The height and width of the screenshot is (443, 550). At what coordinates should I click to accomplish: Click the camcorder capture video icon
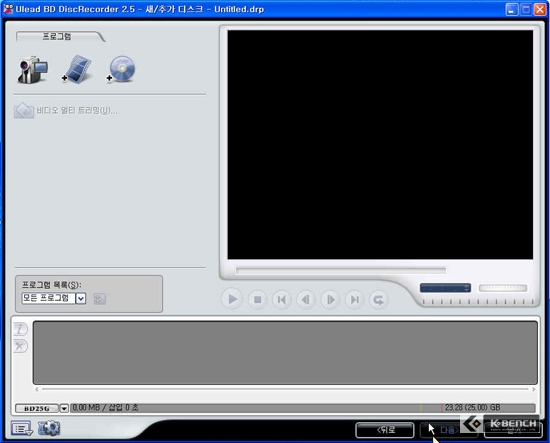tap(33, 69)
